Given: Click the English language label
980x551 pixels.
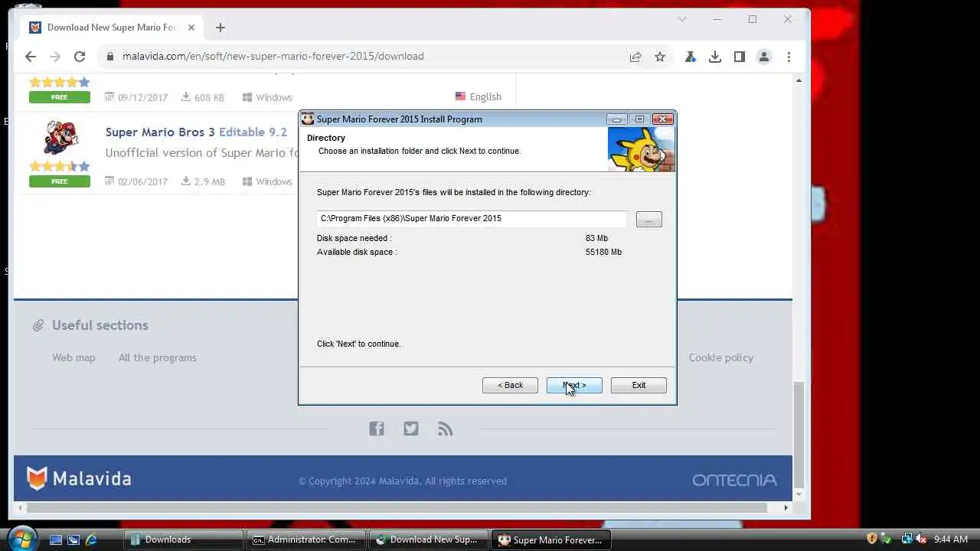Looking at the screenshot, I should 485,96.
